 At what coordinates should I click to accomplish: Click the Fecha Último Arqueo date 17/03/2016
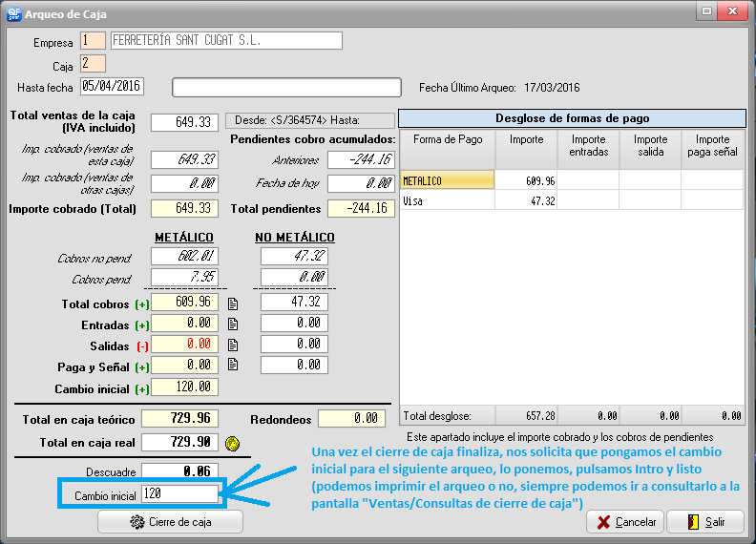tap(552, 87)
